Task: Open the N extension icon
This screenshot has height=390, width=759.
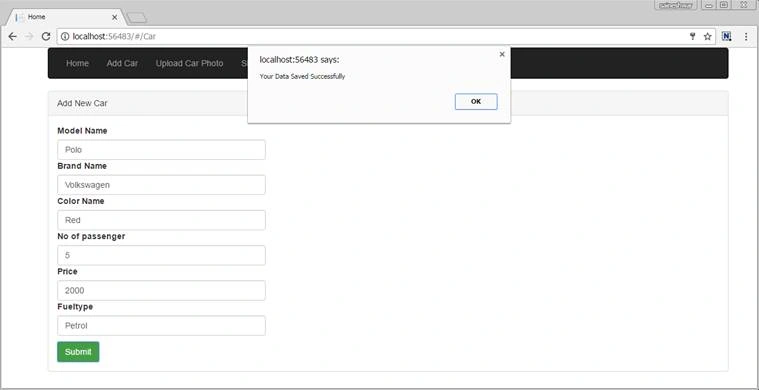Action: pos(726,36)
